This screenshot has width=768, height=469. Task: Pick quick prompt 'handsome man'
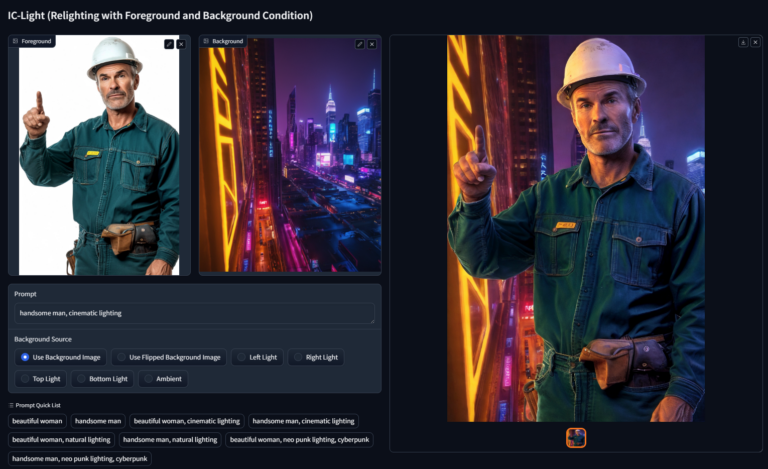pyautogui.click(x=98, y=421)
